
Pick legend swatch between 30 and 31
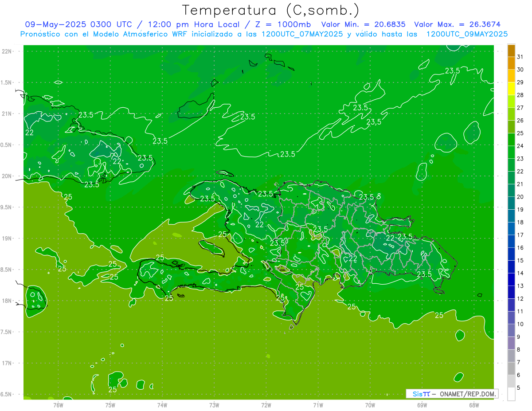coord(511,63)
